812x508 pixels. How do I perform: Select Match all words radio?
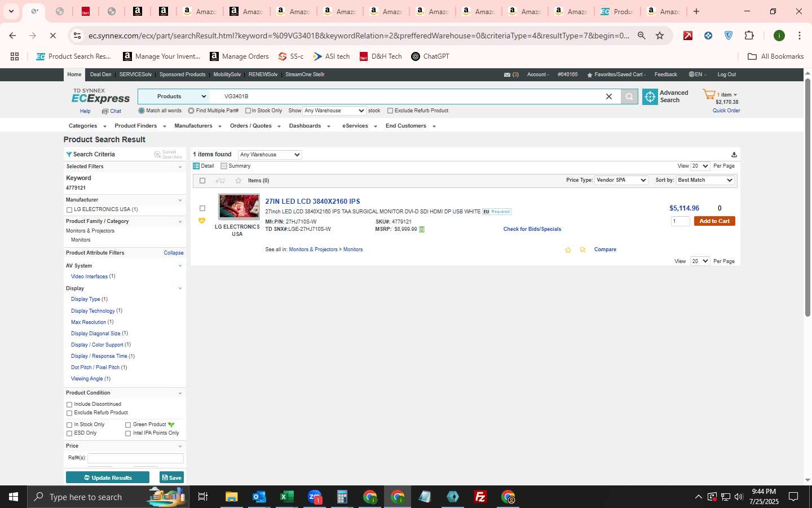(x=142, y=111)
